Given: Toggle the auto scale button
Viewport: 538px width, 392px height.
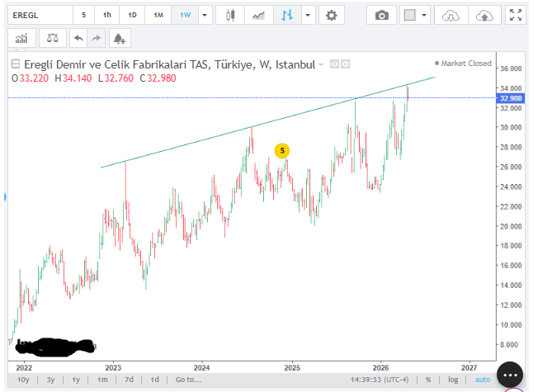Looking at the screenshot, I should pos(479,380).
